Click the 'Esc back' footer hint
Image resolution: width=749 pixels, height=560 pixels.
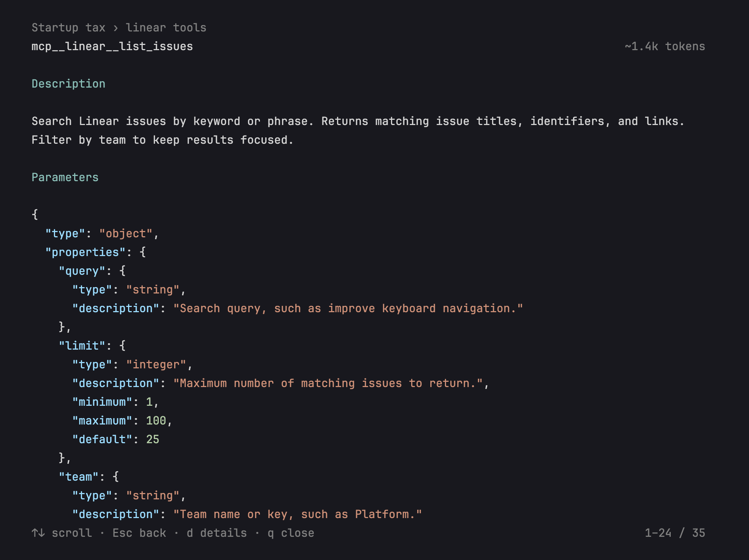pyautogui.click(x=139, y=533)
